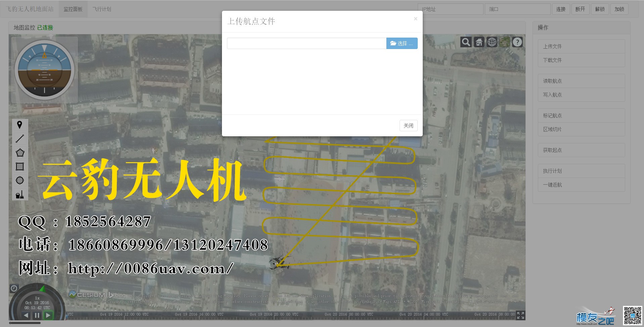Open the imagery base layer picker
The height and width of the screenshot is (327, 644).
click(x=504, y=42)
